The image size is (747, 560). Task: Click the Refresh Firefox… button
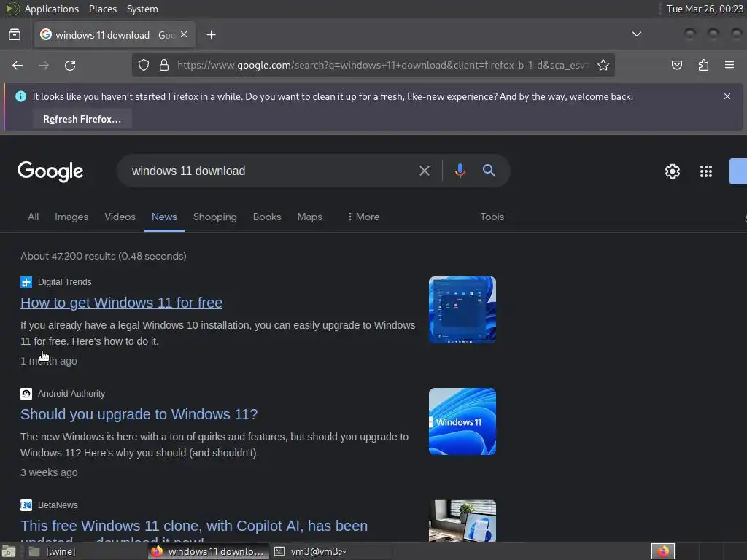click(x=82, y=119)
